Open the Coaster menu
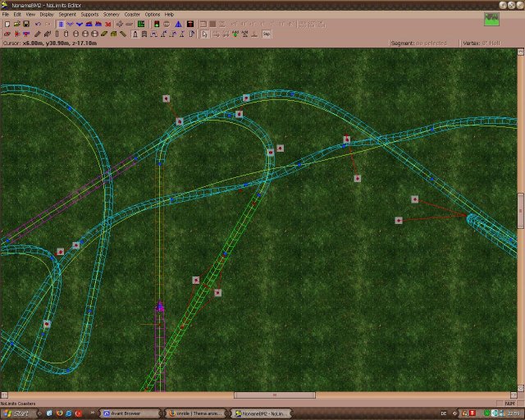The height and width of the screenshot is (420, 525). tap(132, 14)
